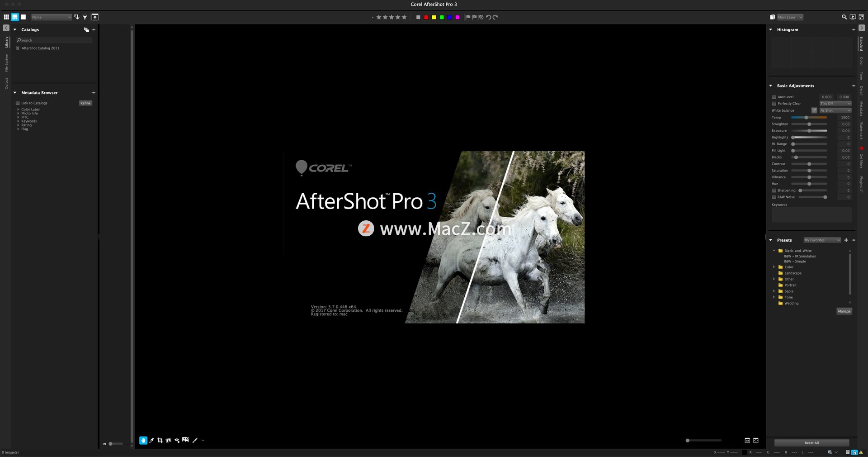Screen dimensions: 868x457
Task: Open the Name sort dropdown
Action: point(52,17)
